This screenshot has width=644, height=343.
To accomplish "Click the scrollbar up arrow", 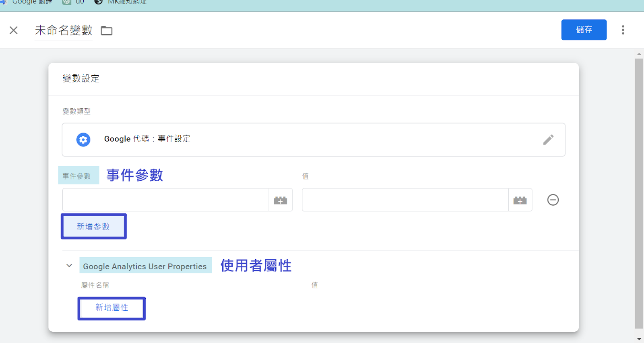I will tap(639, 54).
